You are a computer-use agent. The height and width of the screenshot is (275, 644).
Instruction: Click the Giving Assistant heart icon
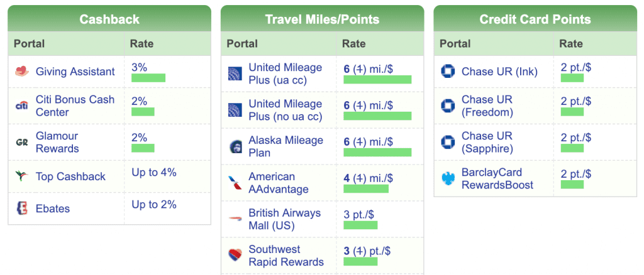(x=22, y=72)
